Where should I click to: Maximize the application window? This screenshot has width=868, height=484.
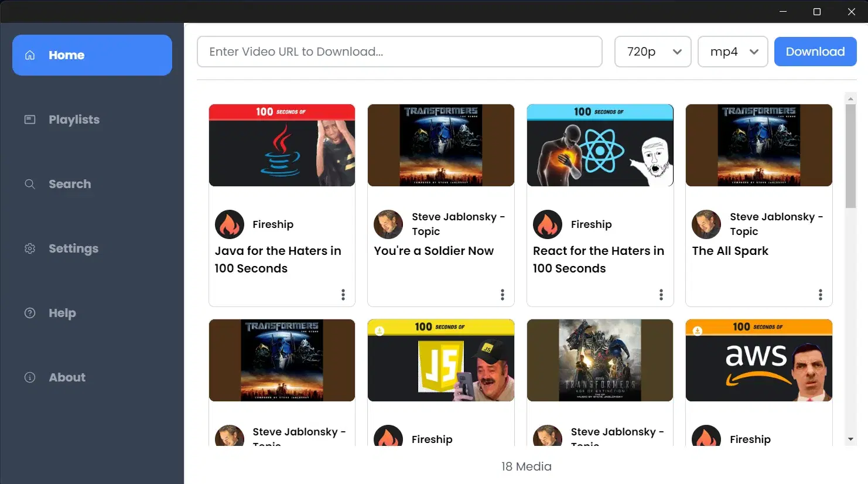[x=817, y=12]
